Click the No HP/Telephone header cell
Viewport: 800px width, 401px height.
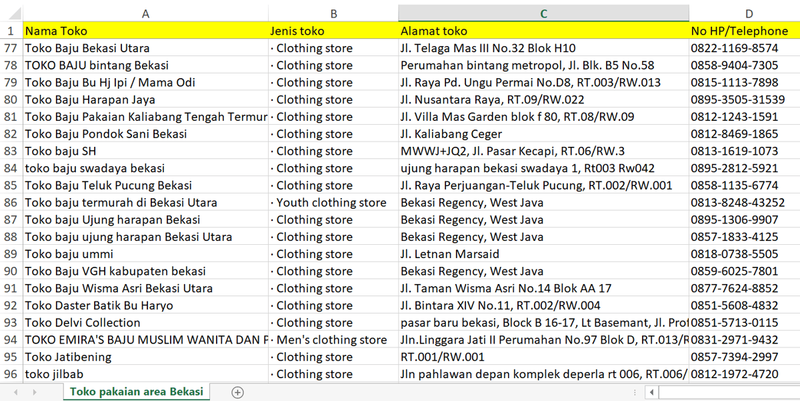(x=744, y=31)
